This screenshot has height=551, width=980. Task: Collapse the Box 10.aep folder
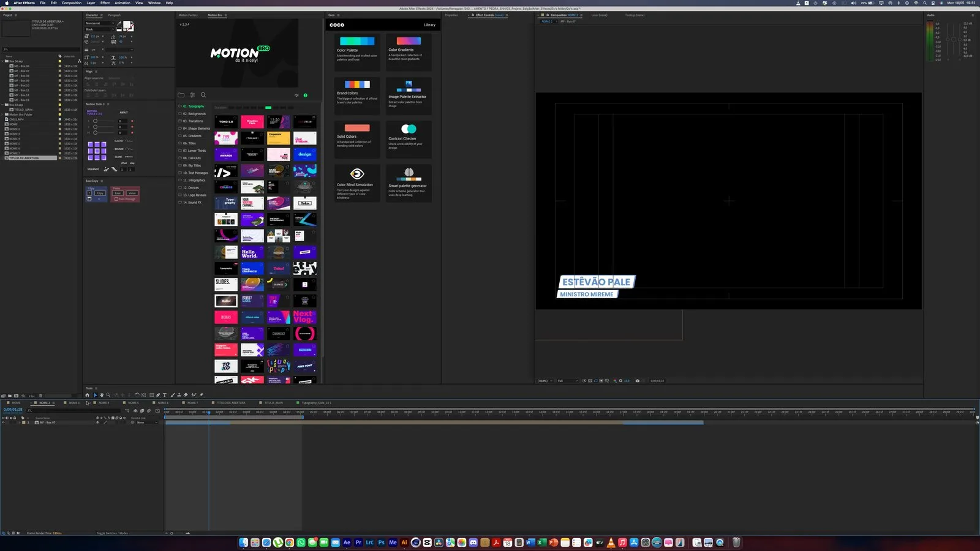pos(2,105)
